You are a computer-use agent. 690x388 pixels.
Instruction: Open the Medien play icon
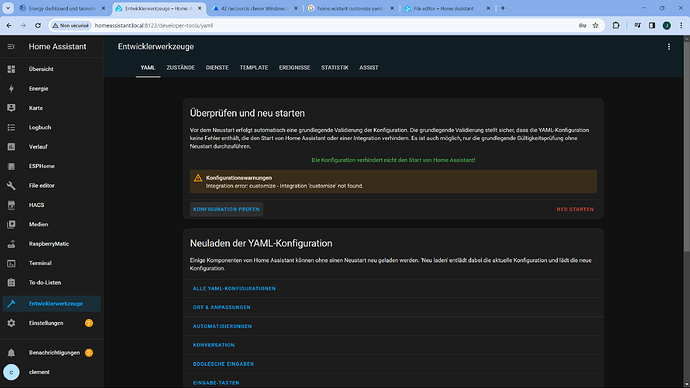pyautogui.click(x=11, y=224)
